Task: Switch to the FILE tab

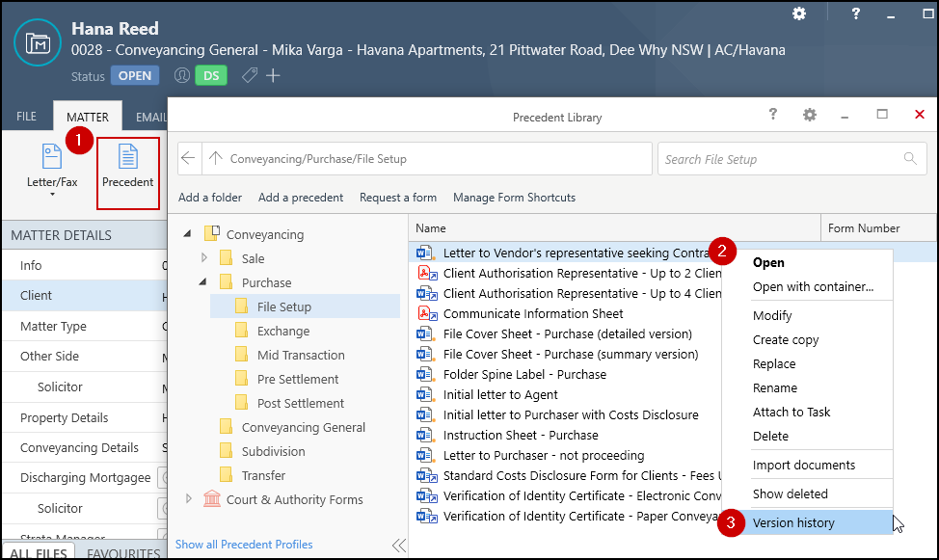Action: pyautogui.click(x=27, y=117)
